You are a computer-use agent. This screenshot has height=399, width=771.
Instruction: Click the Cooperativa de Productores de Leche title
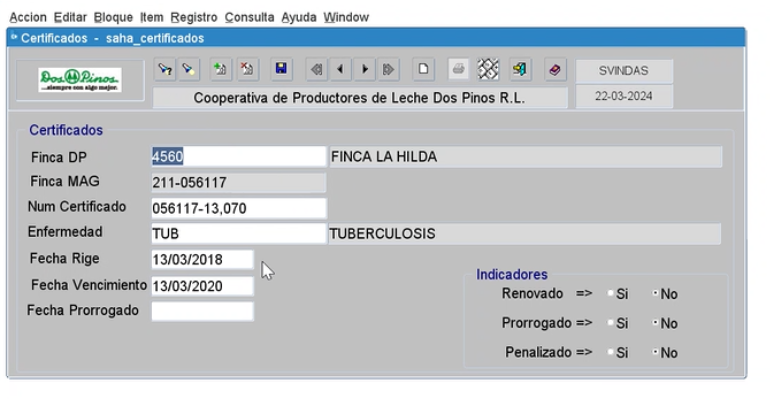359,98
